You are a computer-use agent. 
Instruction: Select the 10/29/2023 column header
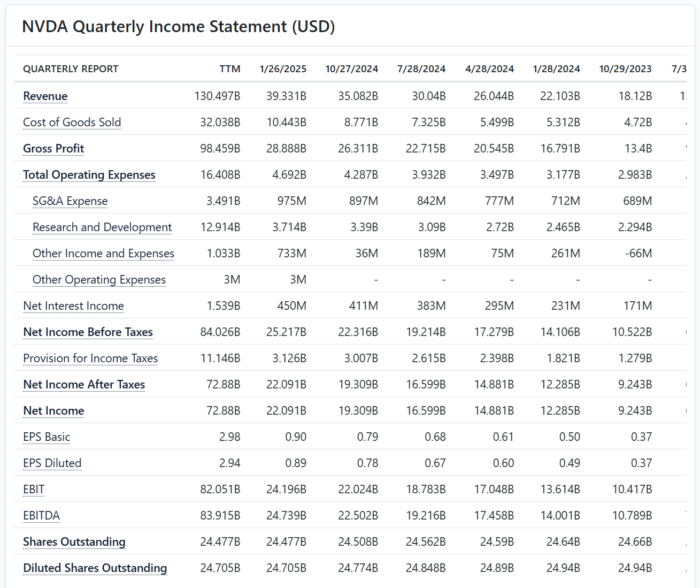click(625, 69)
